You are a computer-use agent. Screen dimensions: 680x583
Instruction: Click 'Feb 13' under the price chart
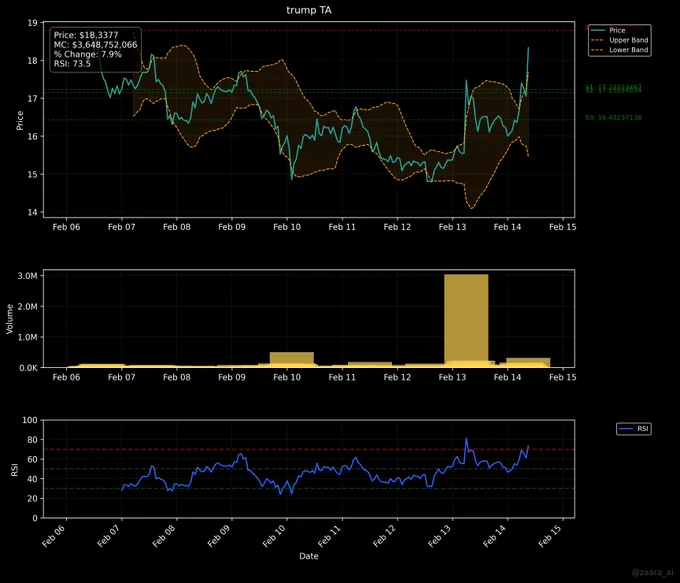tap(452, 227)
